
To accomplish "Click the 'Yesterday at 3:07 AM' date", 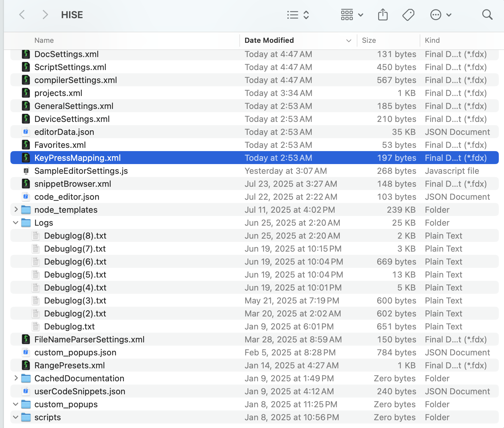I will 286,171.
